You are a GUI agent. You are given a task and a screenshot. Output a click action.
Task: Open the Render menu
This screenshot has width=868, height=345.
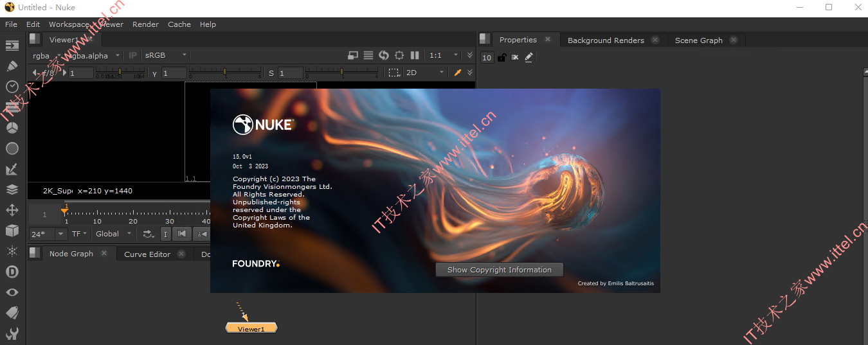(145, 24)
